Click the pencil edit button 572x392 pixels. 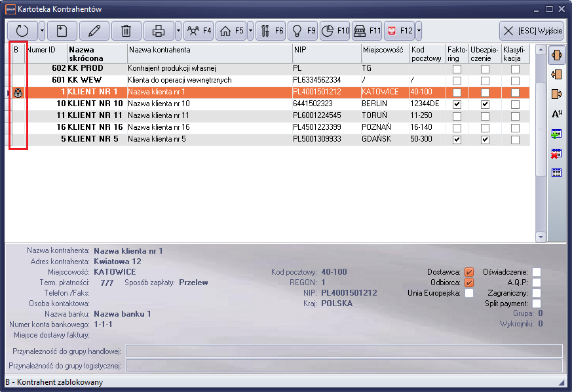click(95, 30)
